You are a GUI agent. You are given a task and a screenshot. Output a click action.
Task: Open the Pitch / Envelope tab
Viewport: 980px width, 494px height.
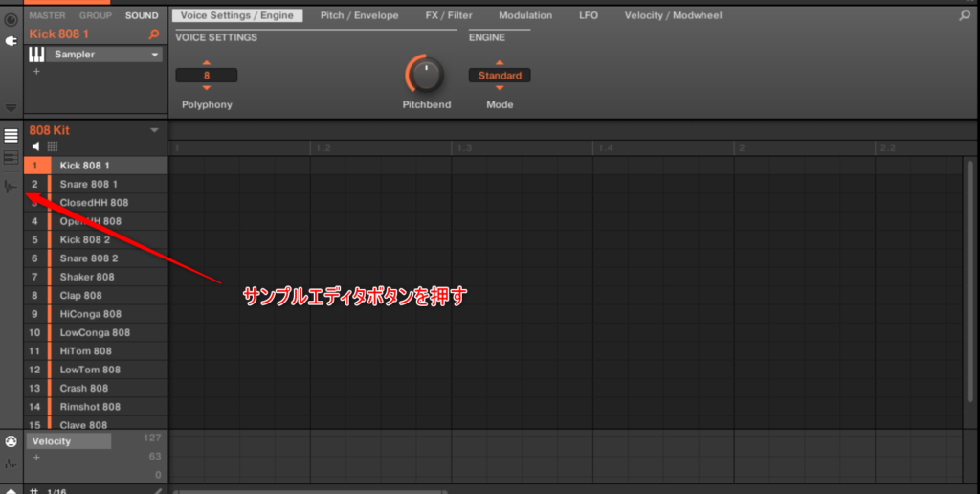point(359,15)
